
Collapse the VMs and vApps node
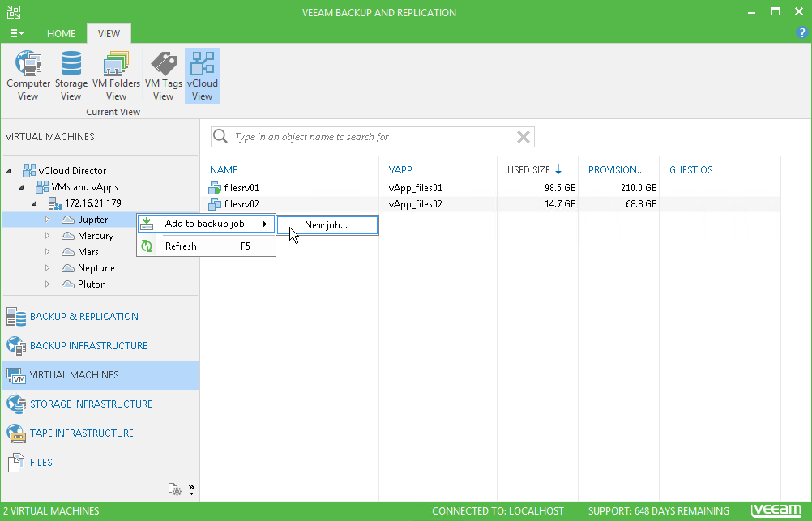(21, 187)
